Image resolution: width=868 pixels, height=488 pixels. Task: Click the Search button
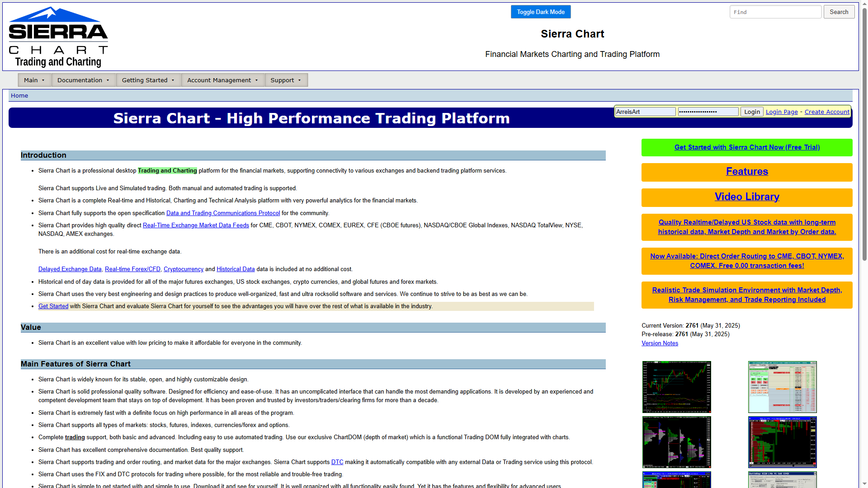[x=839, y=12]
